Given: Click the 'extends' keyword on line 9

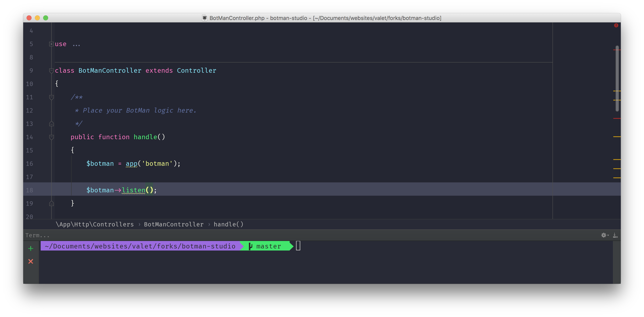Looking at the screenshot, I should click(x=159, y=71).
